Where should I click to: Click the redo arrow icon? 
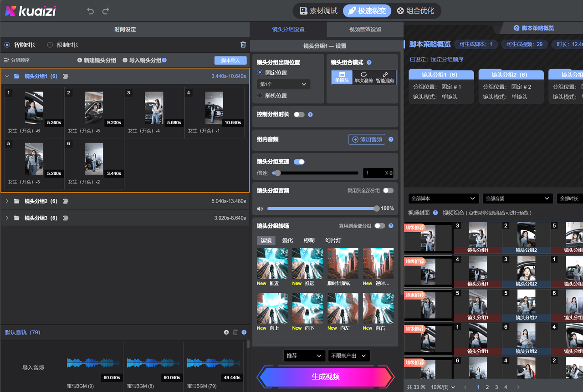click(106, 11)
